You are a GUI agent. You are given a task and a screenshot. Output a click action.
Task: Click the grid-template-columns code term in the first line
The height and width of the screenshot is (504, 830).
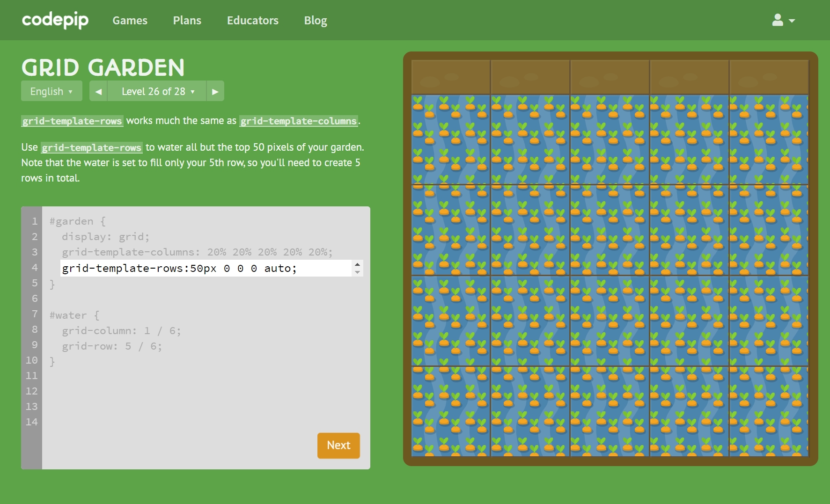point(299,121)
